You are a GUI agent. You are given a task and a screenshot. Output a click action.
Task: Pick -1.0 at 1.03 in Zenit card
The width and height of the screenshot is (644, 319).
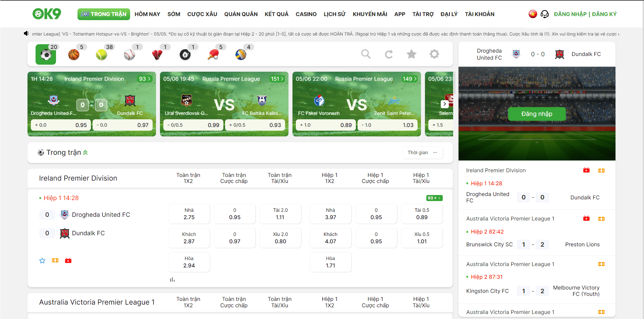[387, 125]
